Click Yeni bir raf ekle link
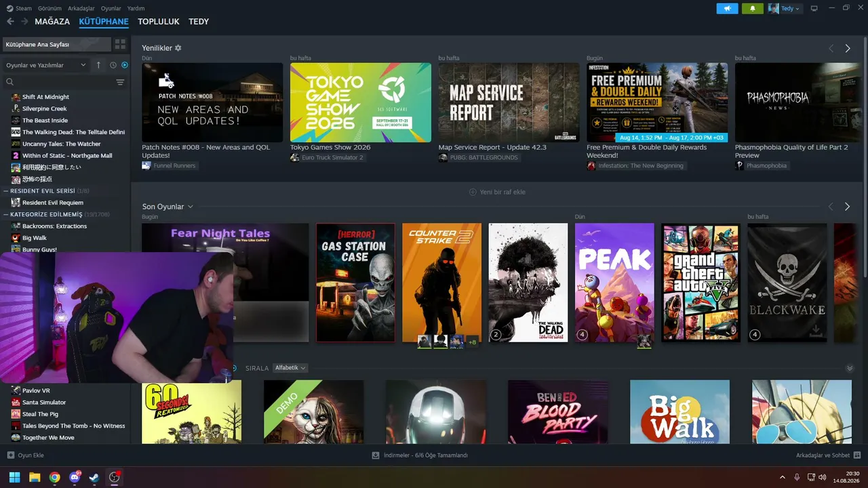868x488 pixels. (502, 192)
